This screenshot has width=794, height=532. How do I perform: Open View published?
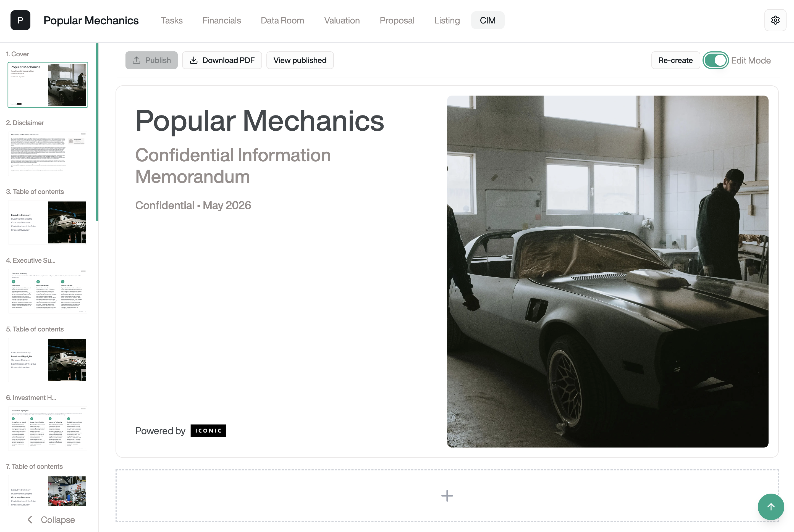(300, 60)
